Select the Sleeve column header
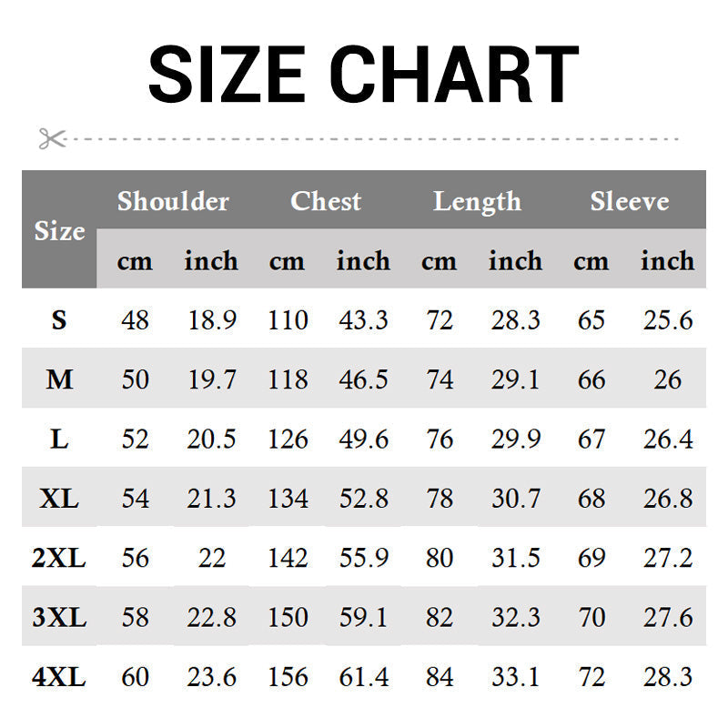 click(630, 201)
